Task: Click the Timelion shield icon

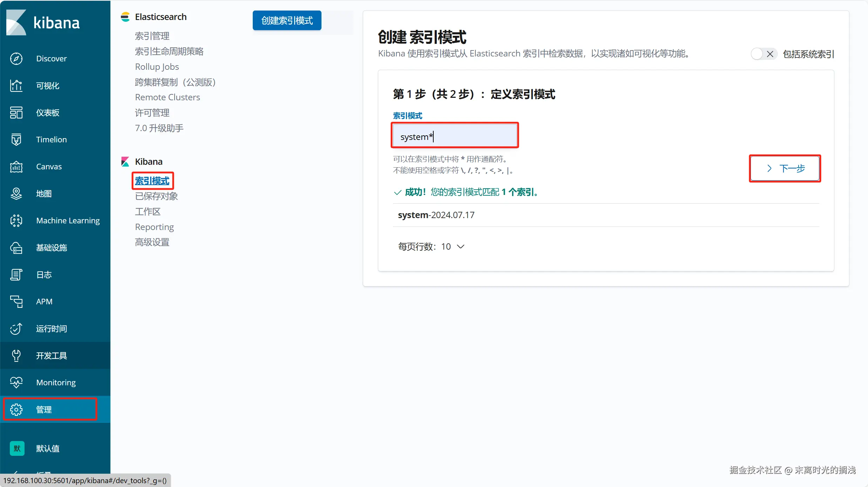Action: click(x=16, y=140)
